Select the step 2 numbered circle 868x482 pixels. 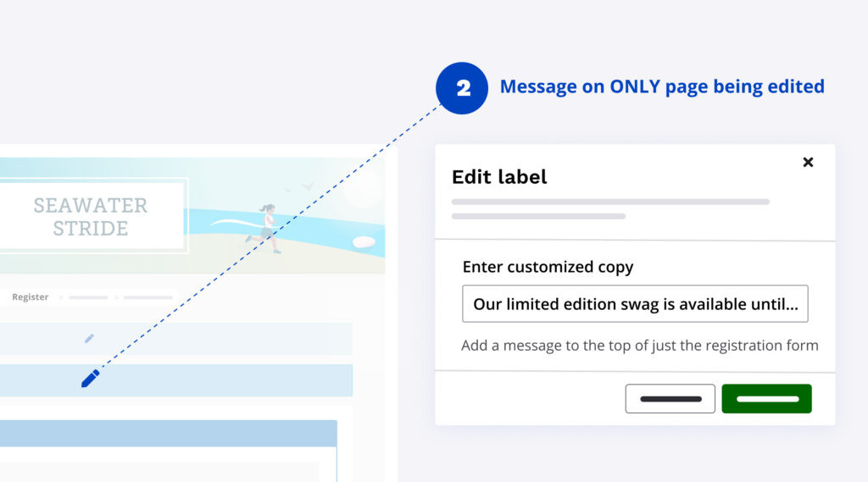pyautogui.click(x=462, y=88)
